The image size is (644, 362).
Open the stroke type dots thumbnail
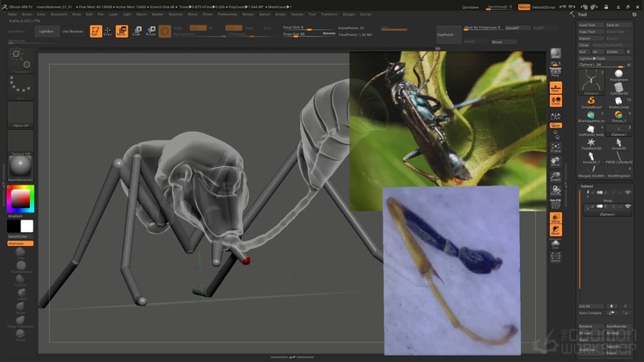click(20, 87)
